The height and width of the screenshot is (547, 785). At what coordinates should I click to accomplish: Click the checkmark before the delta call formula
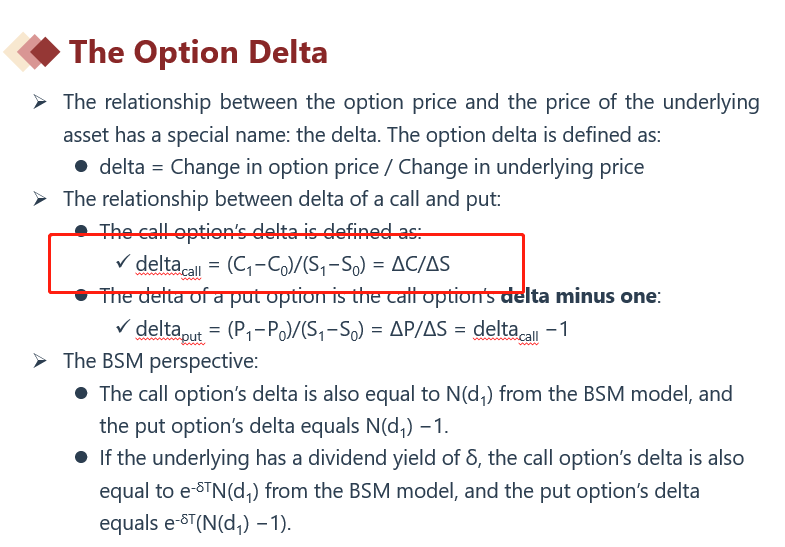click(x=124, y=263)
